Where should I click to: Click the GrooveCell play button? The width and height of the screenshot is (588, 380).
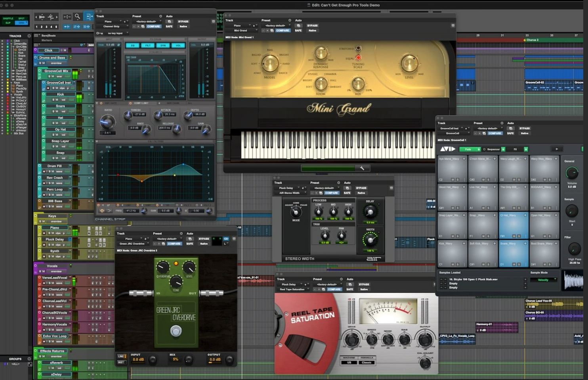(557, 149)
